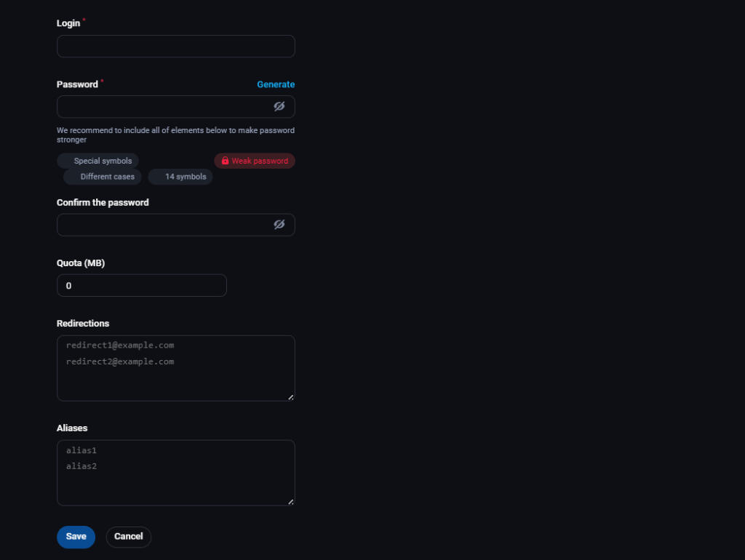Click the Different cases requirement chip

pos(103,177)
